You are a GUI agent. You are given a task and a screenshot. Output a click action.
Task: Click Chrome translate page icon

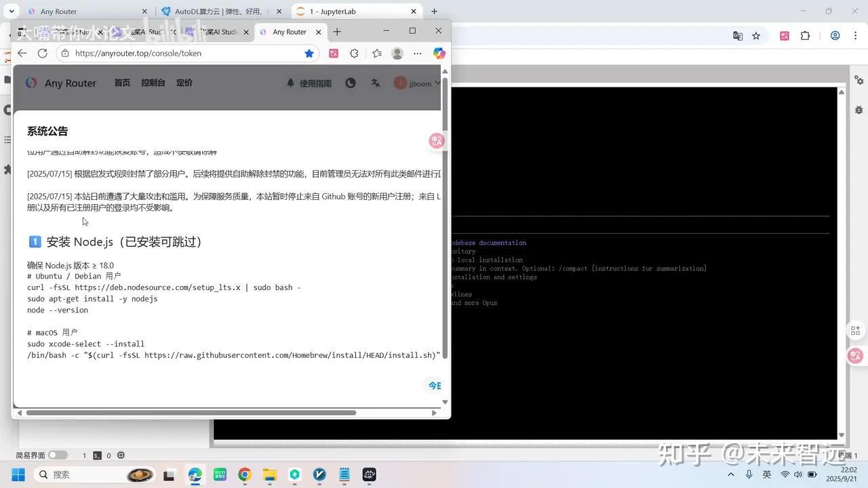coord(738,36)
